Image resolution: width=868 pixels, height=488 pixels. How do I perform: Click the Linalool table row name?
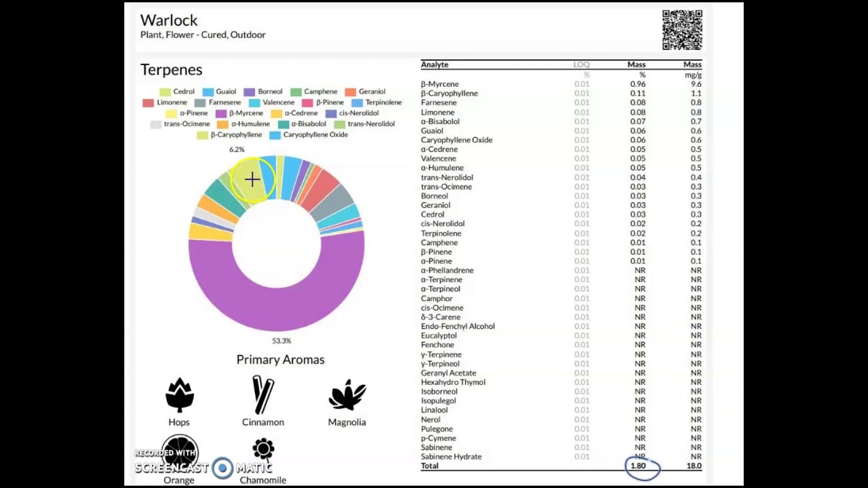[x=435, y=410]
